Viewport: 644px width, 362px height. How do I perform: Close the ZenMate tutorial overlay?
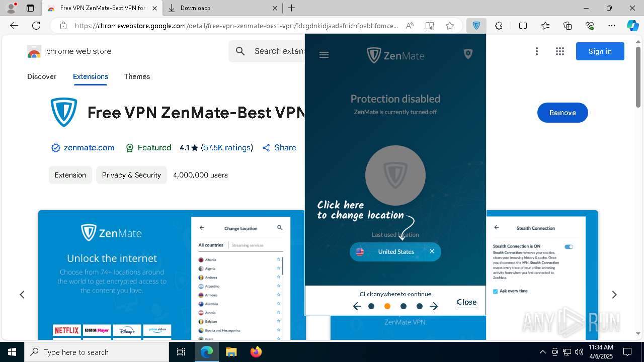tap(466, 302)
